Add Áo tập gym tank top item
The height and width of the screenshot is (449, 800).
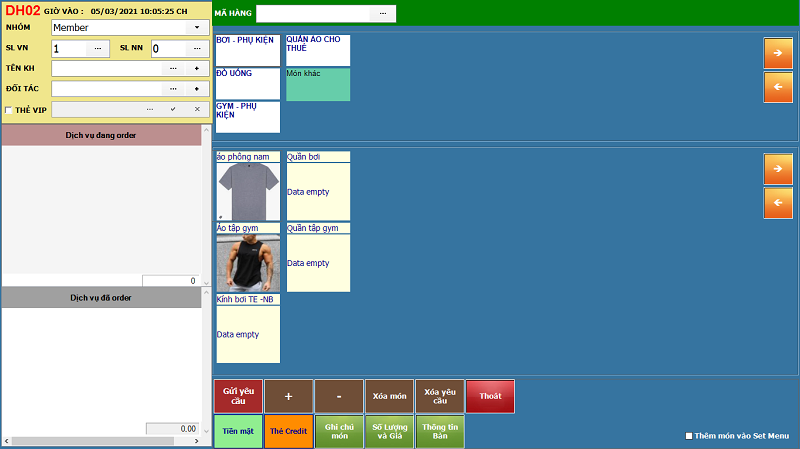point(248,257)
